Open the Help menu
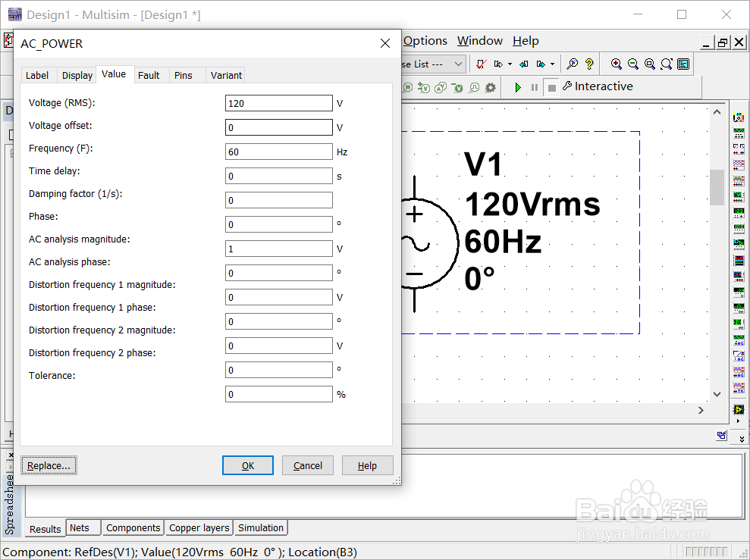This screenshot has width=750, height=560. tap(526, 41)
